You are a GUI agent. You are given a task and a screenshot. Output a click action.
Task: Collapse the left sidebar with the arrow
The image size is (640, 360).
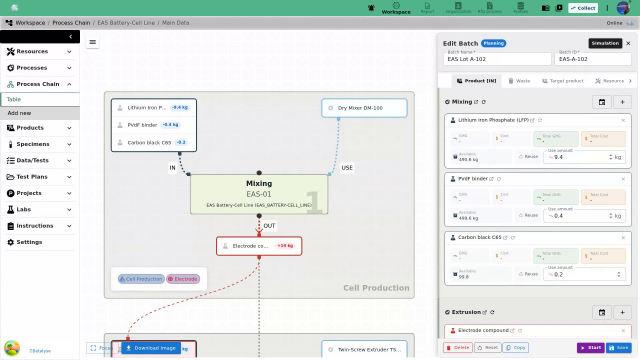[71, 37]
